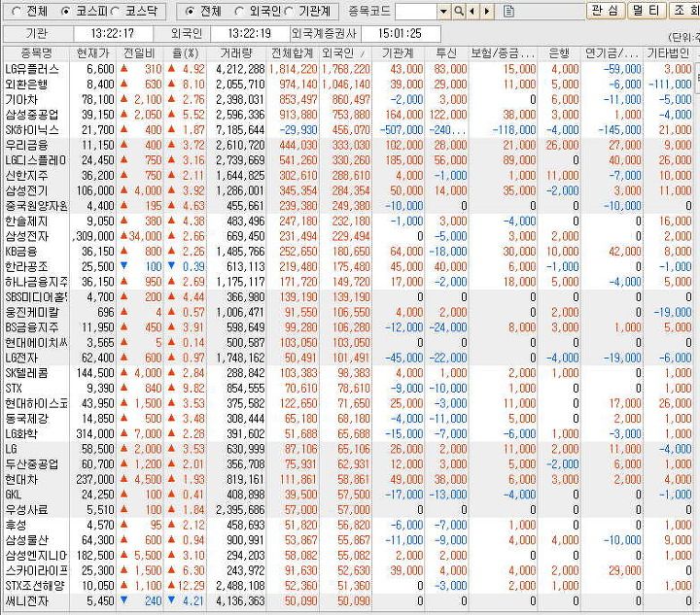700x615 pixels.
Task: Click SK하이닉스 기관계 value -507,000
Action: click(x=401, y=130)
